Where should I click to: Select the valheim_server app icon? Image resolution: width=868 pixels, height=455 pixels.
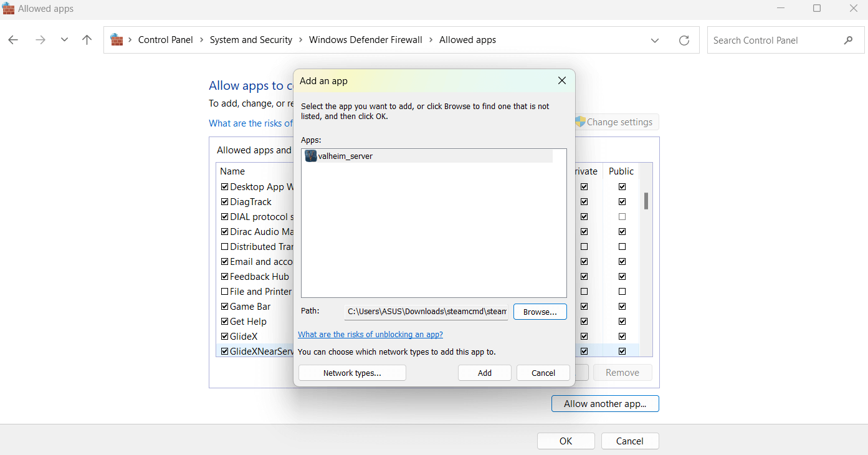(311, 156)
